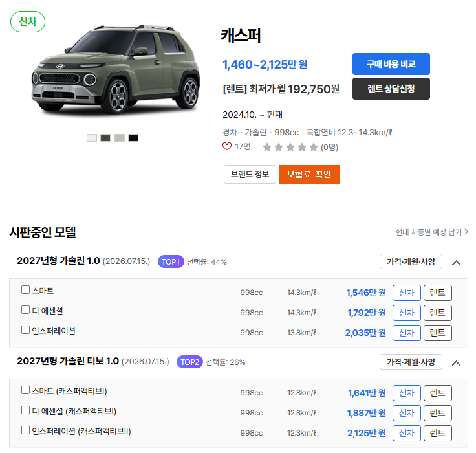Click the star rating icons
Image resolution: width=476 pixels, height=453 pixels.
tap(290, 148)
